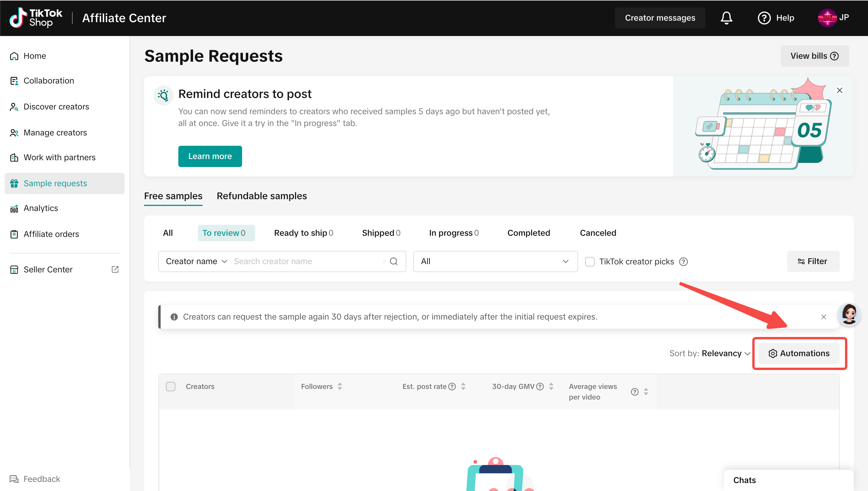868x491 pixels.
Task: Click the Analytics chart icon
Action: [14, 208]
